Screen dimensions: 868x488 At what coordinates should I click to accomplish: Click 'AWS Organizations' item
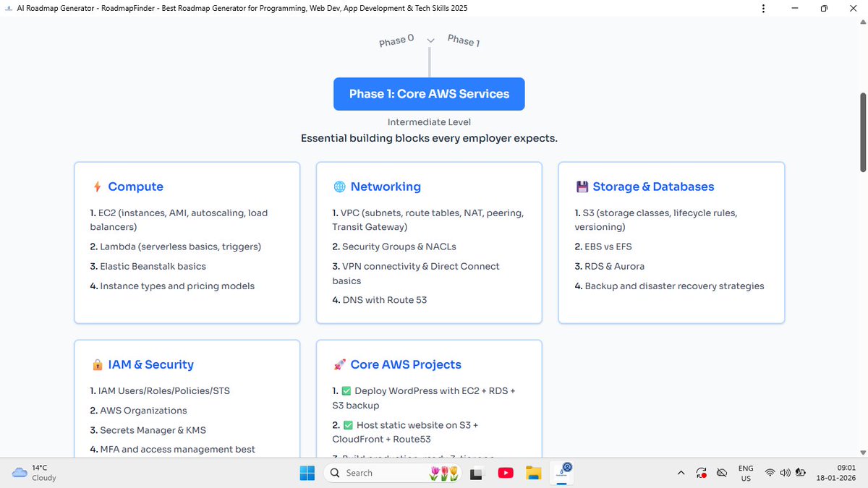coord(139,411)
